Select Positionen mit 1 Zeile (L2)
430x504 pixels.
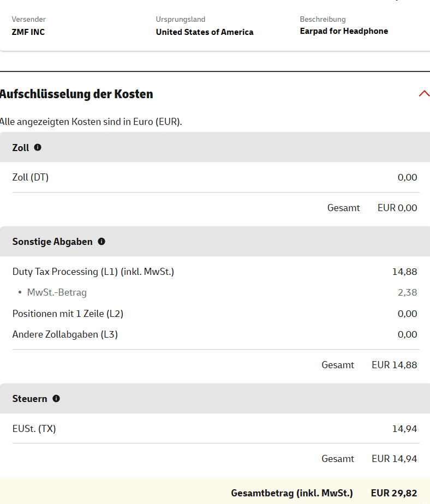tap(68, 314)
